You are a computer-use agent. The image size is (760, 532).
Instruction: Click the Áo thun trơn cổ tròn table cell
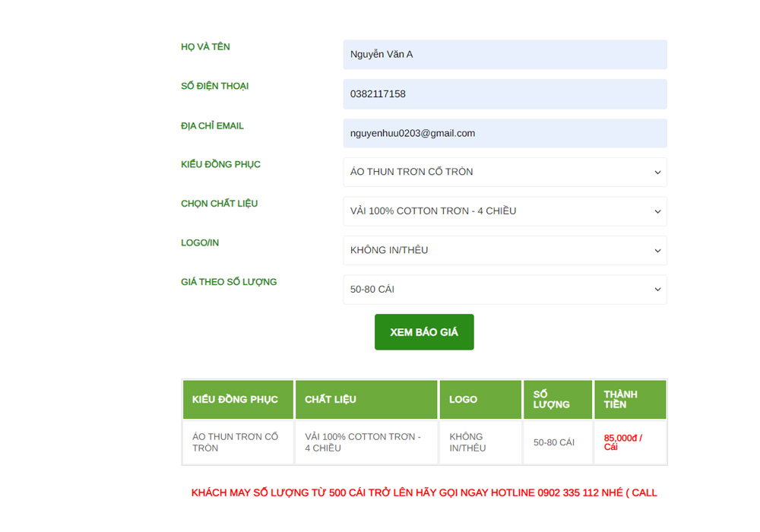(238, 442)
